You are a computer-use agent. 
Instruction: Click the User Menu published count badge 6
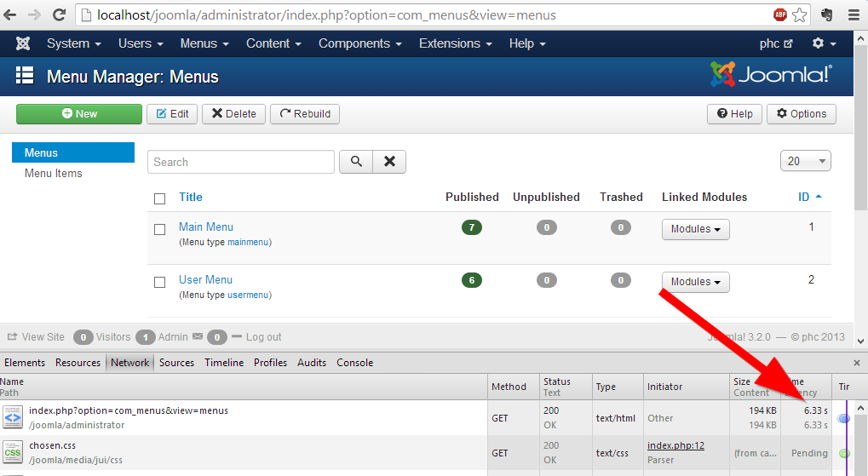coord(472,280)
